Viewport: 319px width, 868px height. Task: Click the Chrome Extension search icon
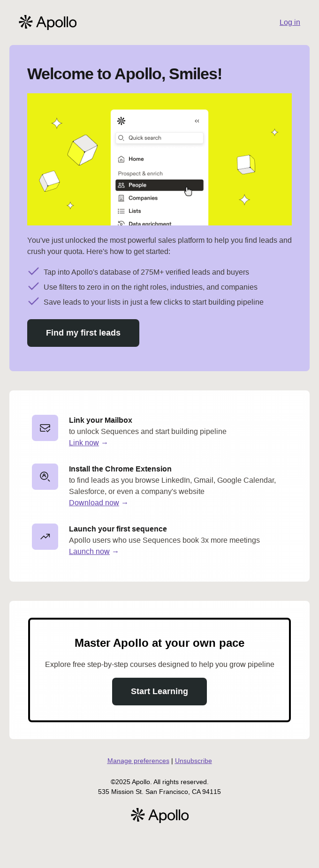pos(45,477)
